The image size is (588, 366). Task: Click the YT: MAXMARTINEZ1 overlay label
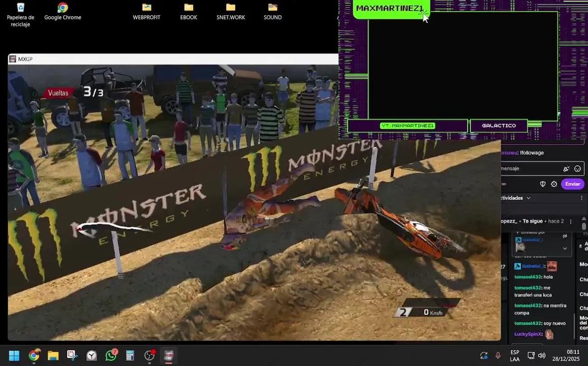point(407,126)
